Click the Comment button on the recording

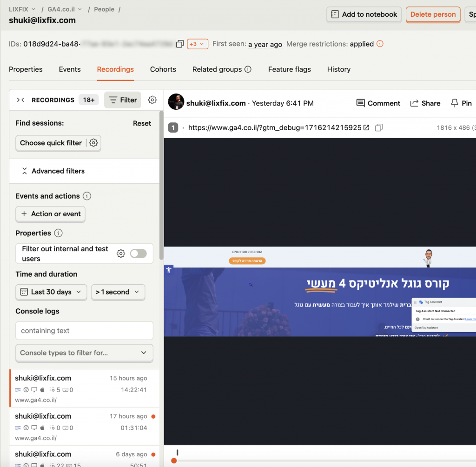pos(378,103)
